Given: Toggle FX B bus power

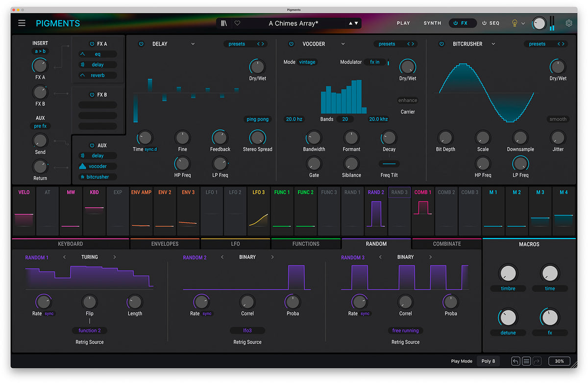Looking at the screenshot, I should (x=92, y=95).
